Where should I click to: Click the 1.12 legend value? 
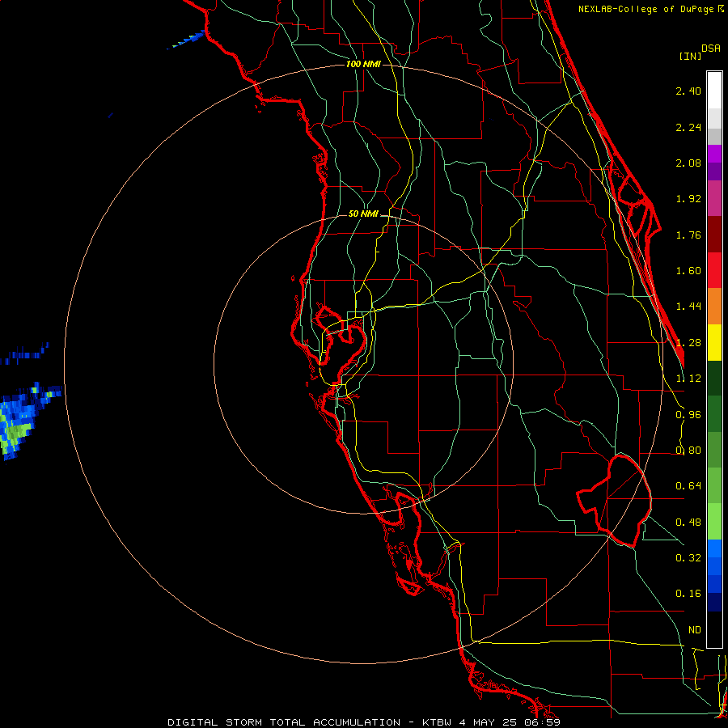coord(688,379)
